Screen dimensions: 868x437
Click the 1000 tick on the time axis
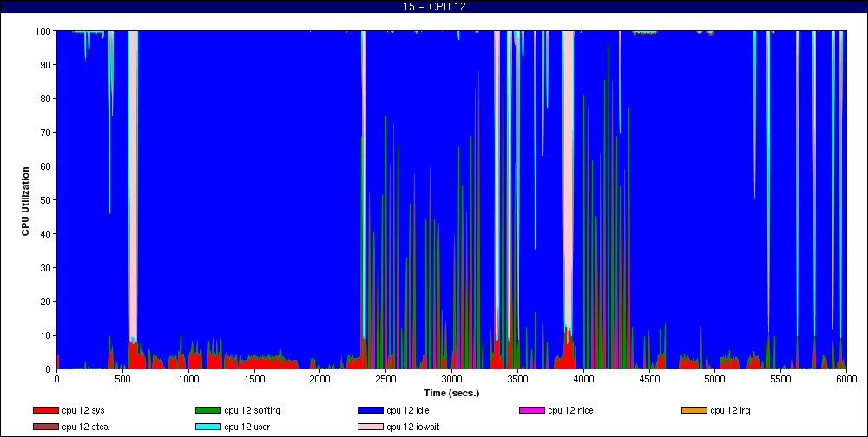pos(188,380)
